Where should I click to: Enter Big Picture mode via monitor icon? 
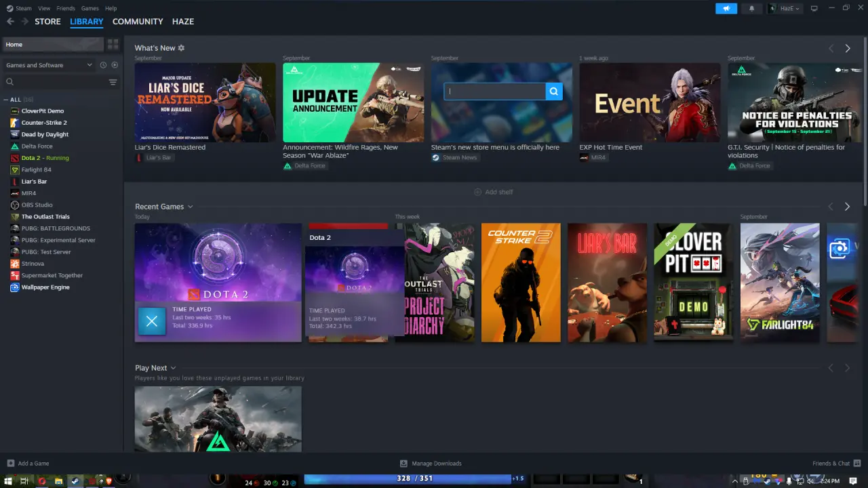pos(814,8)
